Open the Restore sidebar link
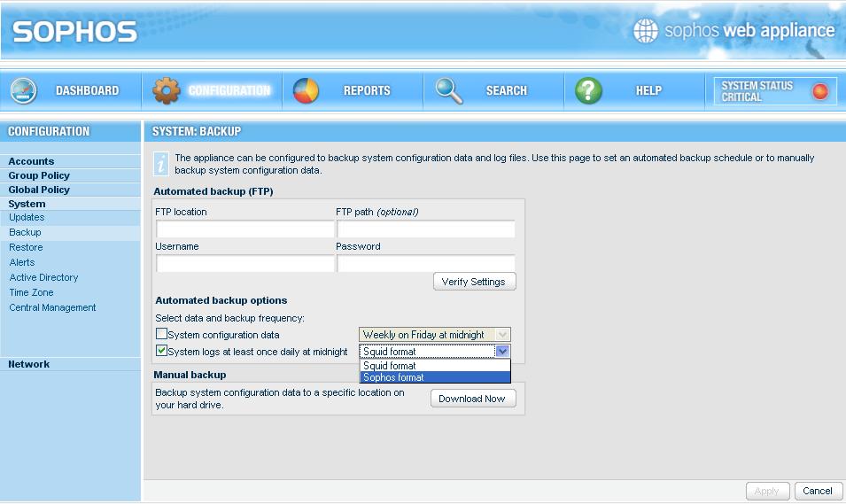This screenshot has height=504, width=846. pos(26,248)
